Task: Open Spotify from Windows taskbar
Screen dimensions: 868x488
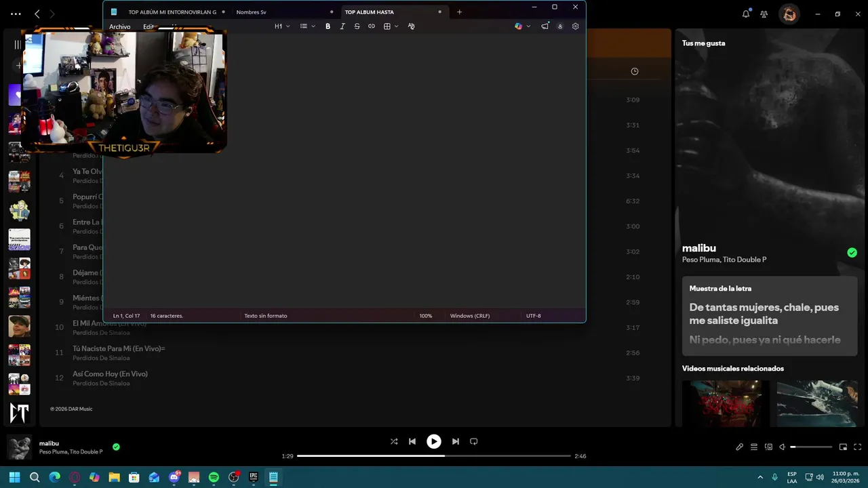Action: pyautogui.click(x=214, y=477)
